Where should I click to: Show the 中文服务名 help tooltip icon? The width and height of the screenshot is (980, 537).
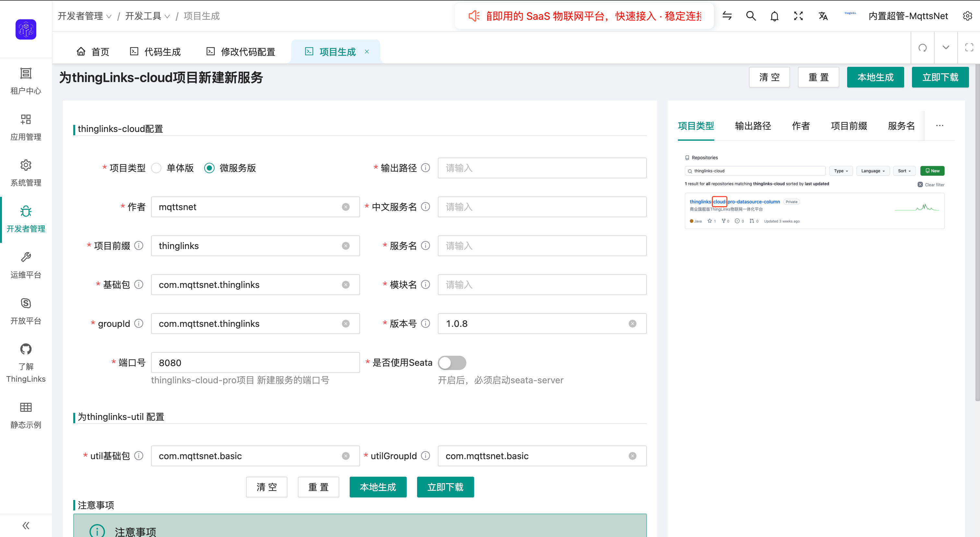click(x=426, y=207)
